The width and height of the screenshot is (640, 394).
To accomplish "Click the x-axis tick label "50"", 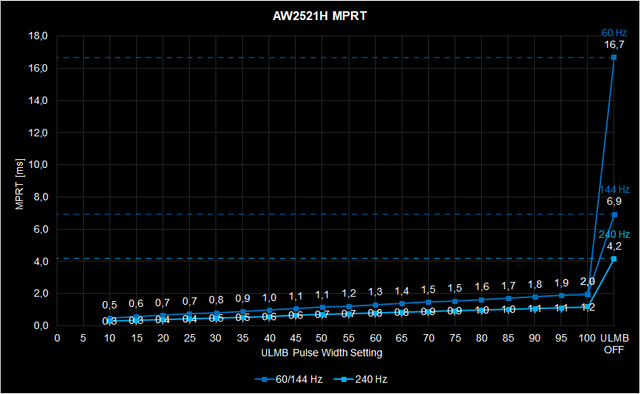I will [x=322, y=338].
